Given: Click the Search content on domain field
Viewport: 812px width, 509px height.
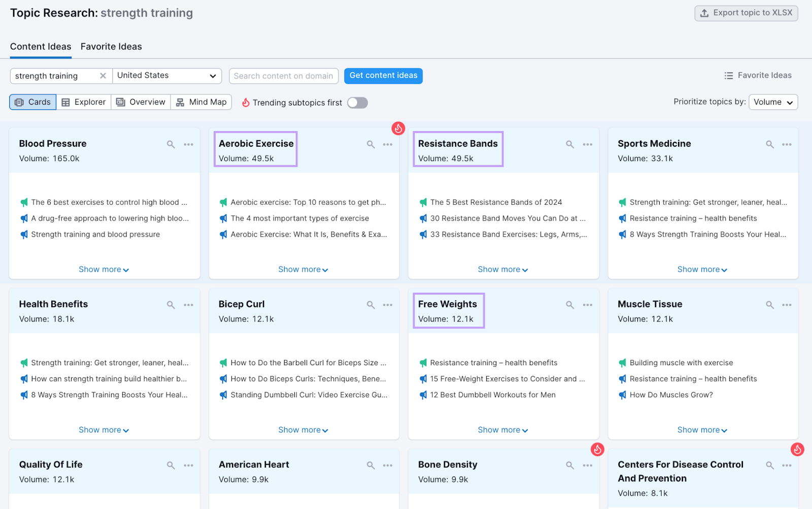Looking at the screenshot, I should tap(284, 76).
